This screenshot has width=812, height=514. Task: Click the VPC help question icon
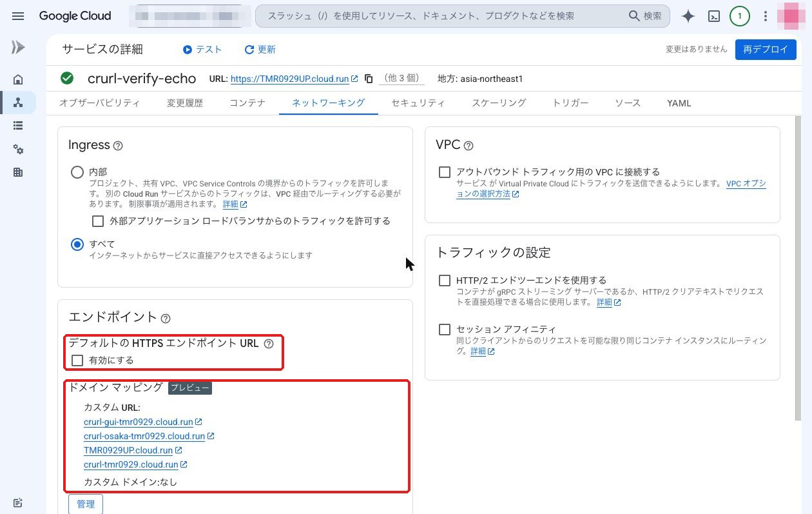pyautogui.click(x=469, y=146)
